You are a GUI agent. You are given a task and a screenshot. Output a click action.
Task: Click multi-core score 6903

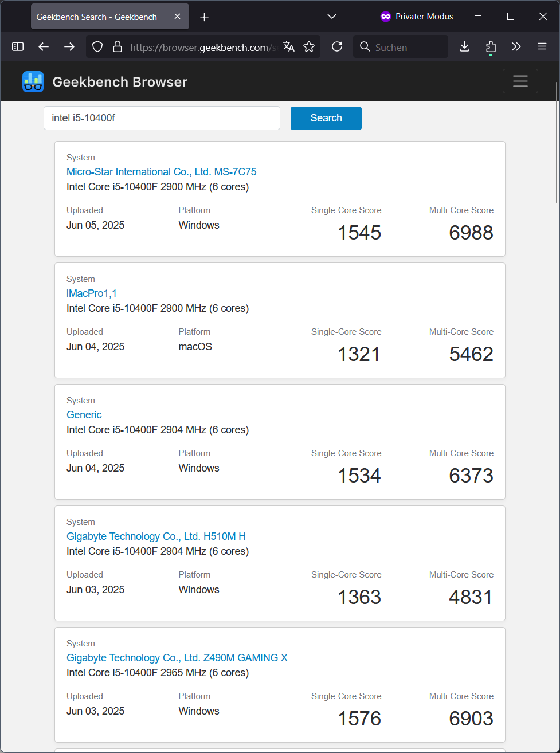click(x=471, y=719)
